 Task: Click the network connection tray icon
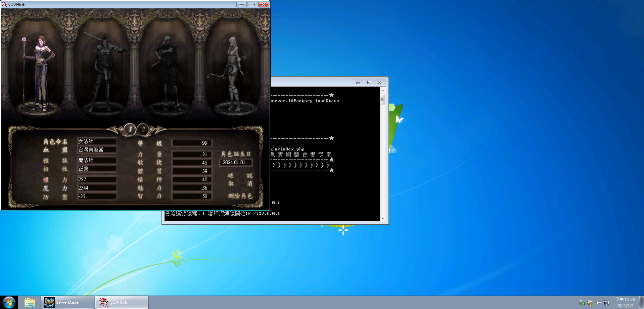point(606,303)
